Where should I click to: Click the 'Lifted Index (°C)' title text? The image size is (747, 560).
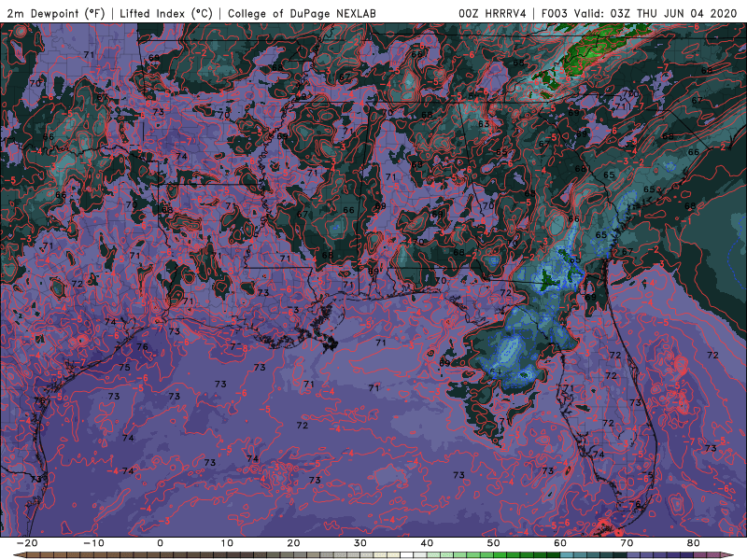click(x=166, y=13)
